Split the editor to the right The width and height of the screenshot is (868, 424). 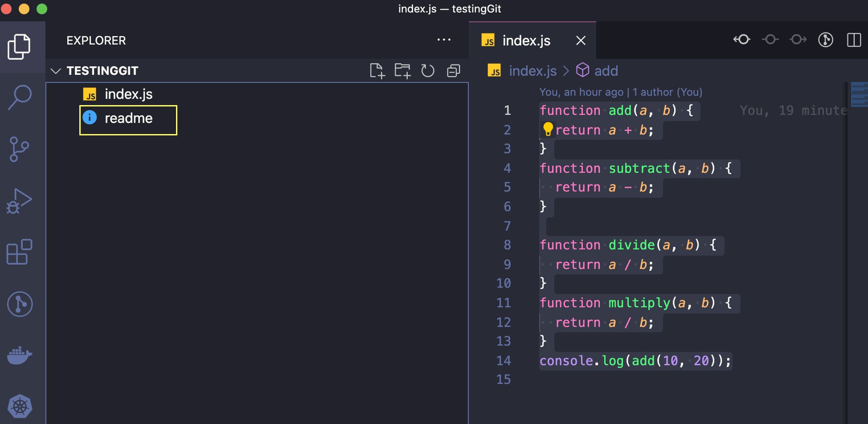pos(854,40)
